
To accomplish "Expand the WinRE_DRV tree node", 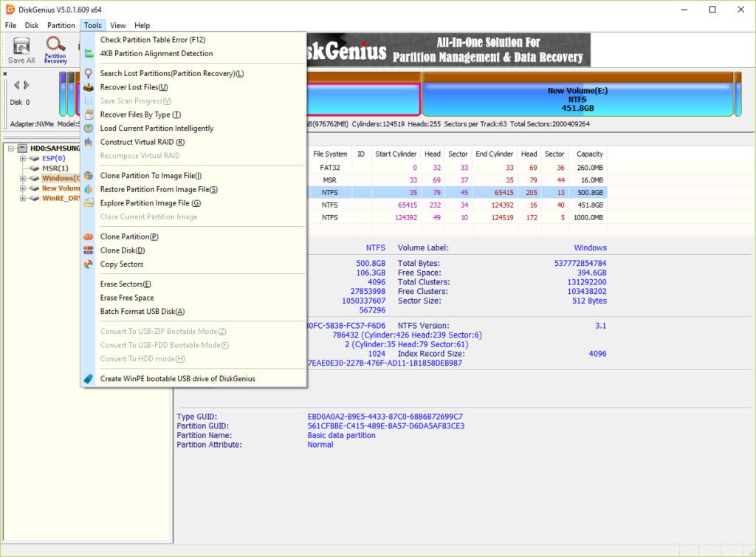I will pos(23,198).
